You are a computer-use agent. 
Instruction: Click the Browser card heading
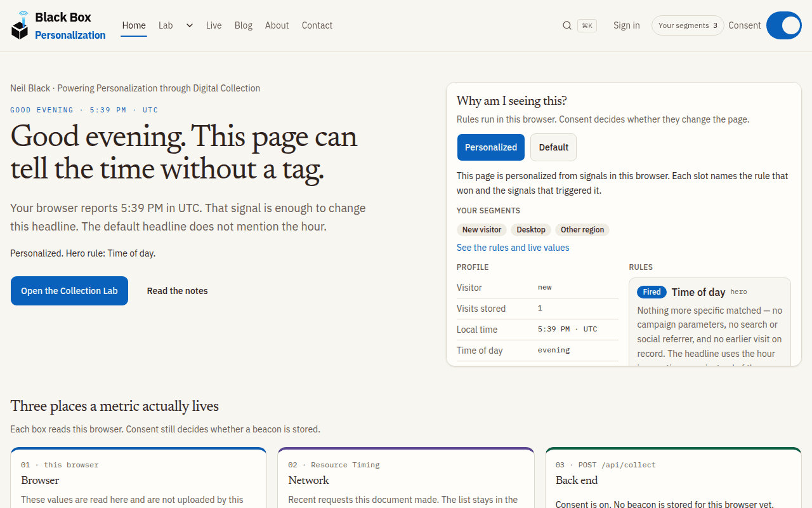40,481
